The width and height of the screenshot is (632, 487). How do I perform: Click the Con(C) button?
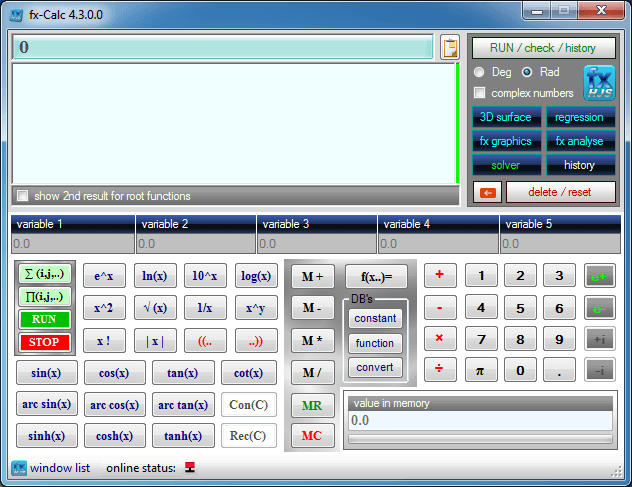tap(249, 404)
